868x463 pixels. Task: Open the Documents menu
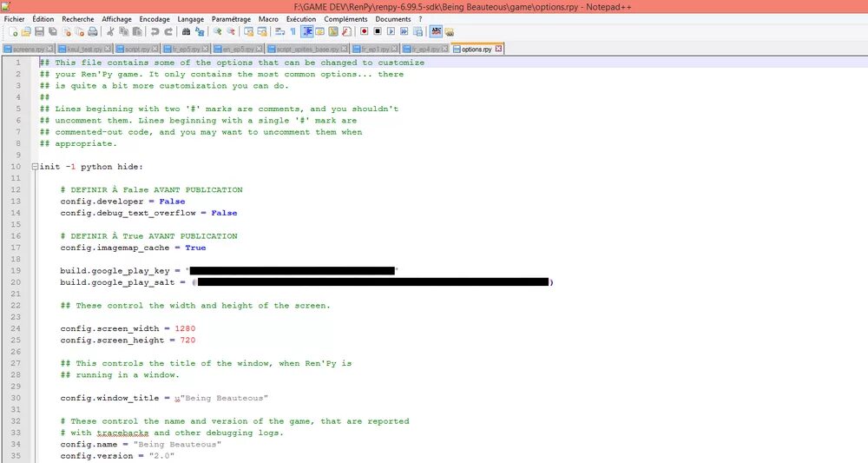(x=393, y=19)
